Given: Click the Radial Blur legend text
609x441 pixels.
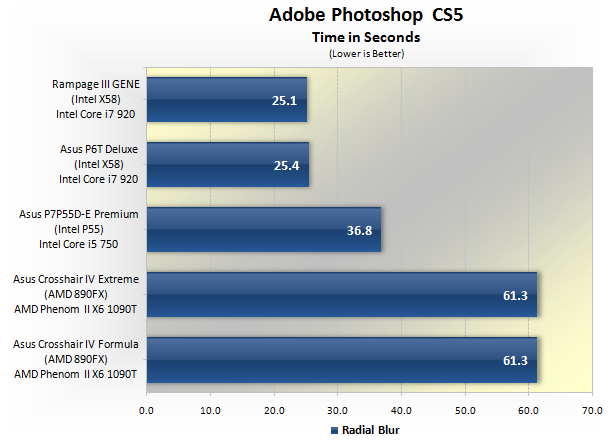Looking at the screenshot, I should (370, 431).
